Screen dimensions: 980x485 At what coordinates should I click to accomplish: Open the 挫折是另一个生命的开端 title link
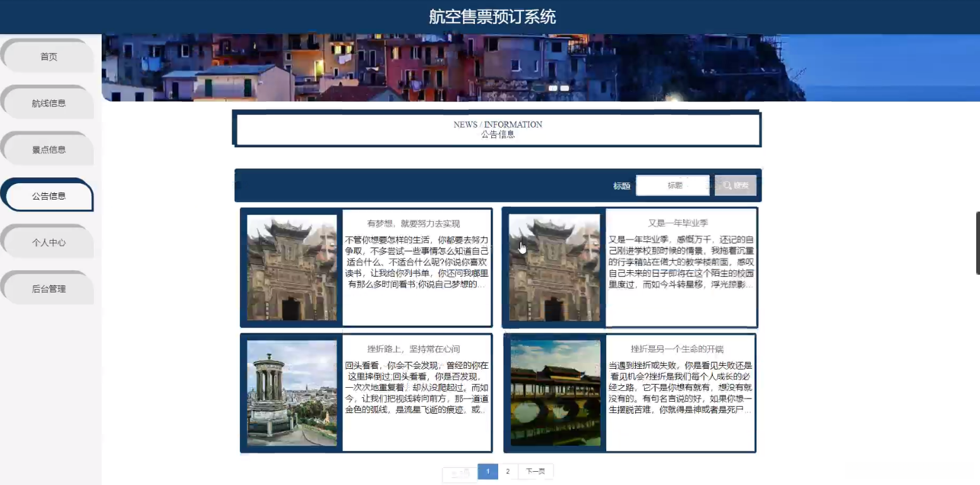point(677,349)
